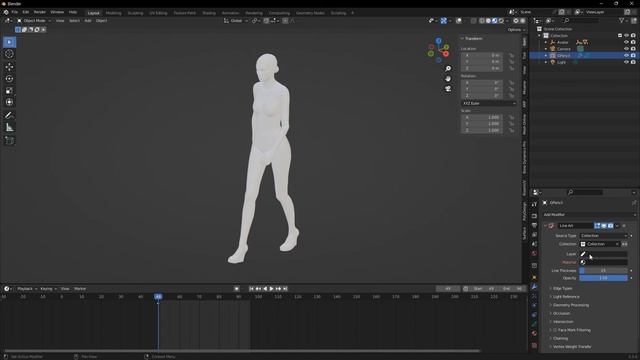The width and height of the screenshot is (640, 360).
Task: Open Keying popover in timeline
Action: [48, 289]
